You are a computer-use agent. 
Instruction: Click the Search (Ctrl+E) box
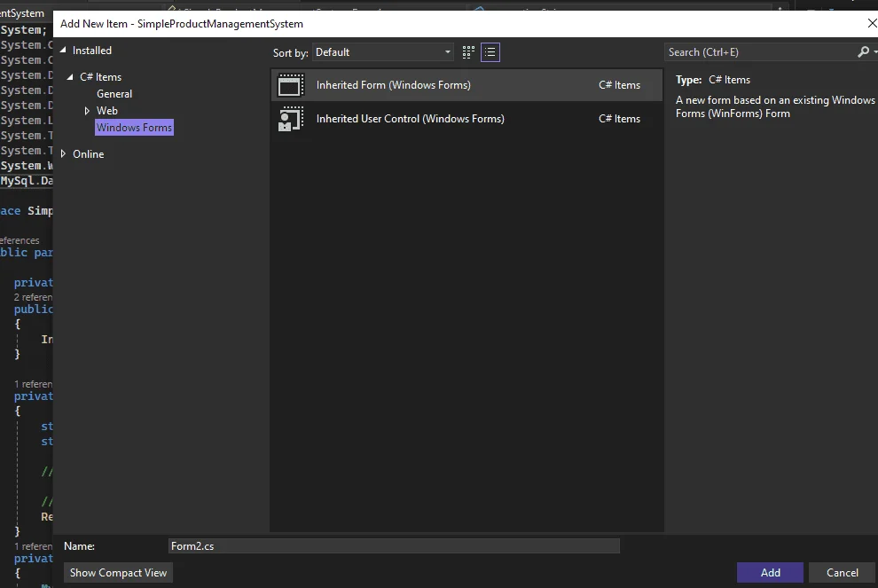point(762,52)
